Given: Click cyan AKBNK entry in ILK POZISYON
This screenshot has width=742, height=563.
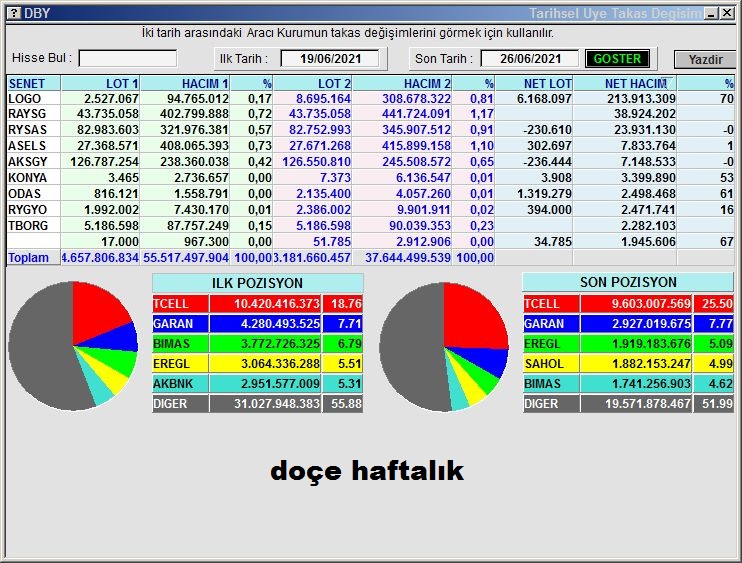Looking at the screenshot, I should pos(257,384).
